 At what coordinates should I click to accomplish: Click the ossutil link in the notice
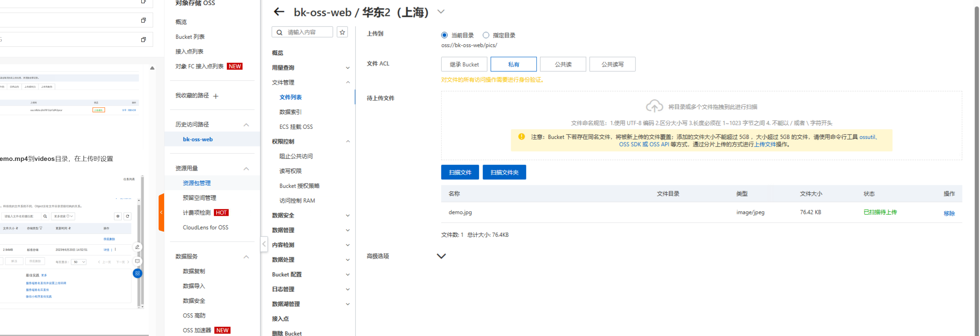(x=867, y=137)
